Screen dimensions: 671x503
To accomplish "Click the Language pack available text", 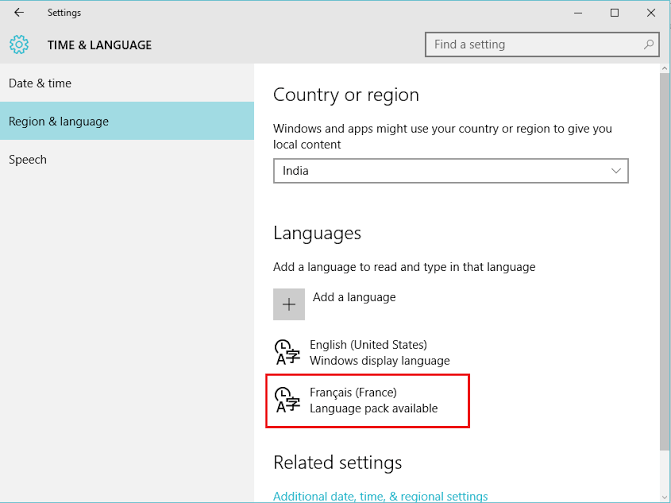I will [374, 408].
